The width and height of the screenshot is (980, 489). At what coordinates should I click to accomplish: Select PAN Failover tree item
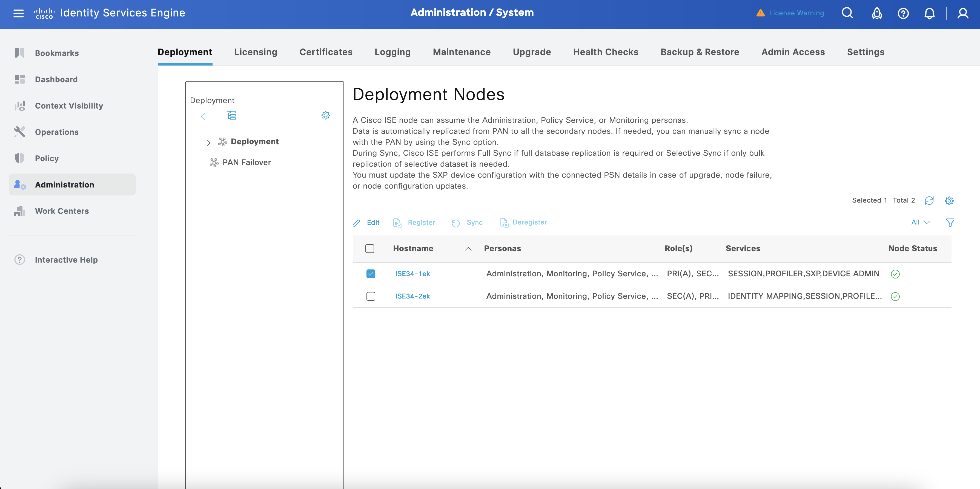[247, 162]
